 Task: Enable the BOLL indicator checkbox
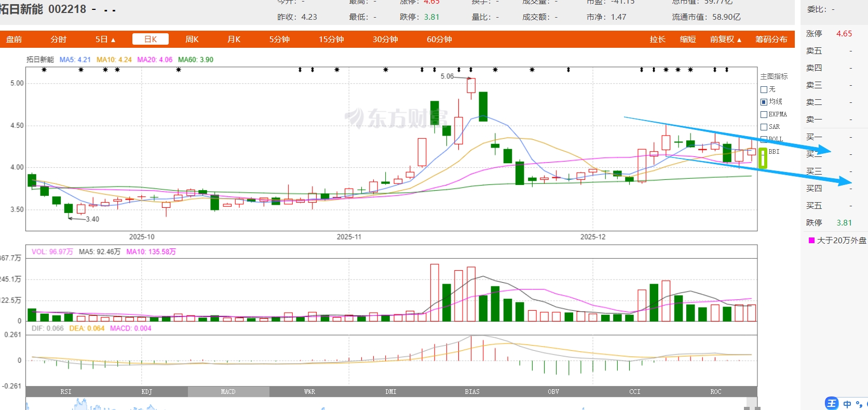click(764, 139)
